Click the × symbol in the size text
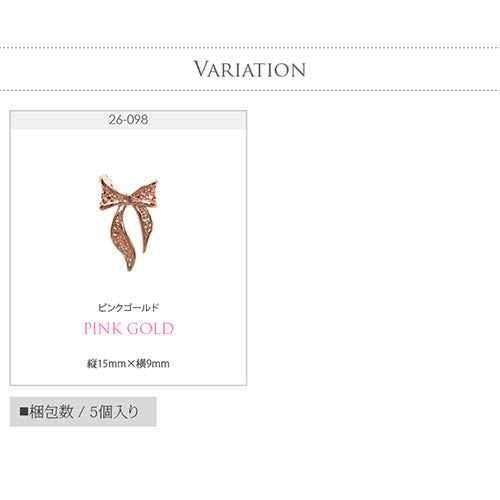The height and width of the screenshot is (500, 500). click(131, 364)
